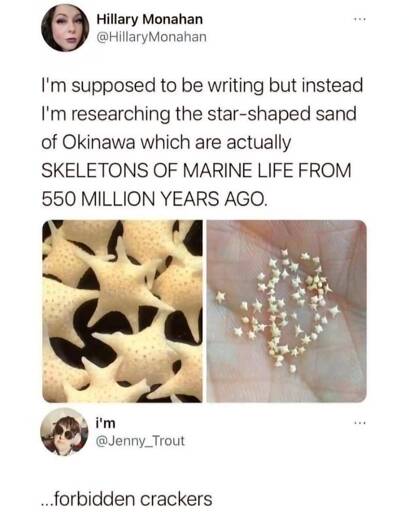Go to the @Jenny_Trout handle

pyautogui.click(x=140, y=441)
